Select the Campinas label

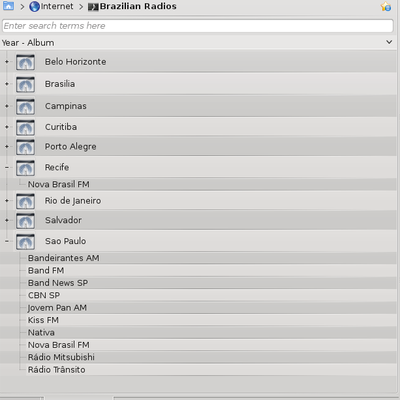tap(66, 106)
